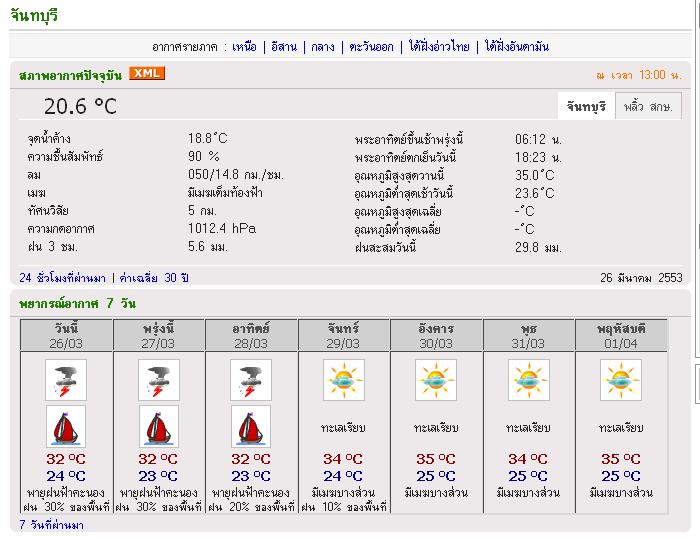This screenshot has width=700, height=538.
Task: Open the เหนือ regional weather link
Action: [x=244, y=46]
